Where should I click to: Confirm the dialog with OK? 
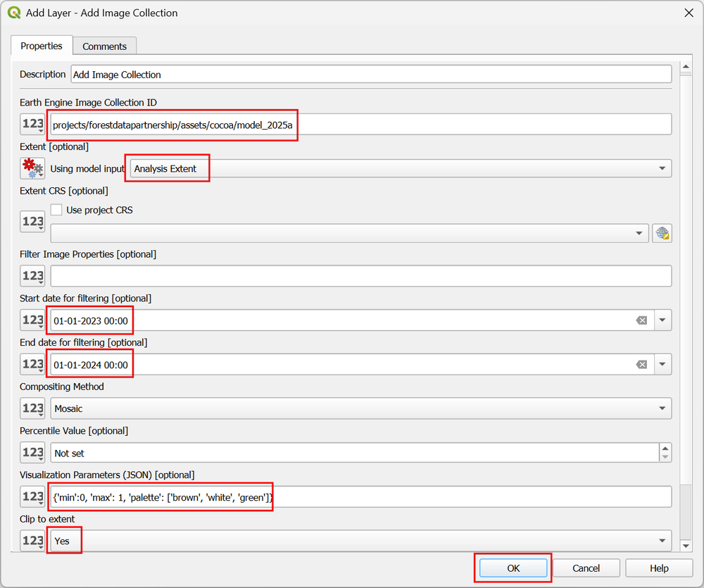pos(513,568)
